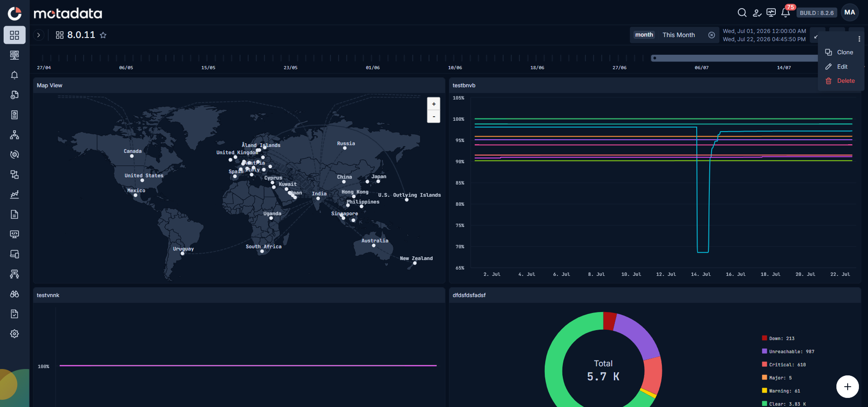Screen dimensions: 868x407
Task: Open the document icon in sidebar
Action: (x=14, y=214)
